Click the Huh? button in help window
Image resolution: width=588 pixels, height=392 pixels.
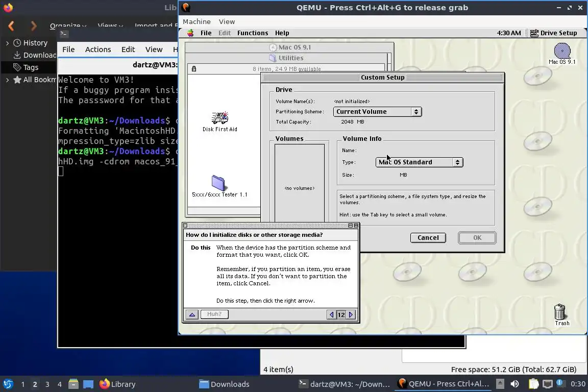[x=214, y=314]
